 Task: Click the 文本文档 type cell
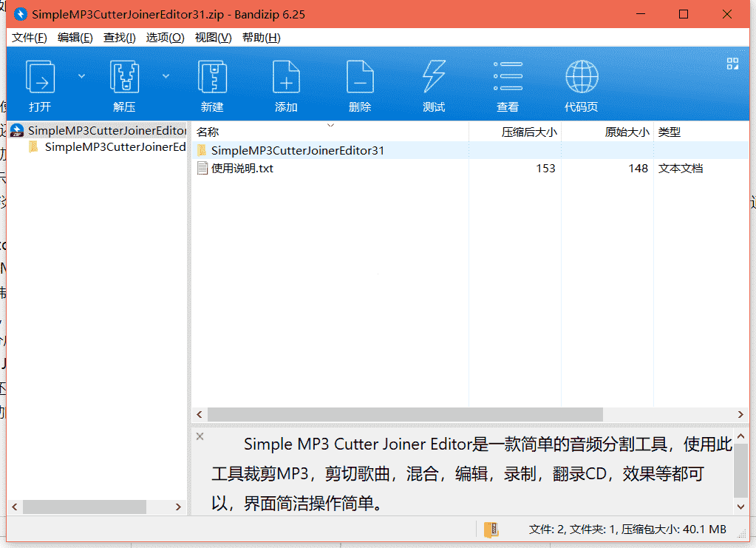681,169
